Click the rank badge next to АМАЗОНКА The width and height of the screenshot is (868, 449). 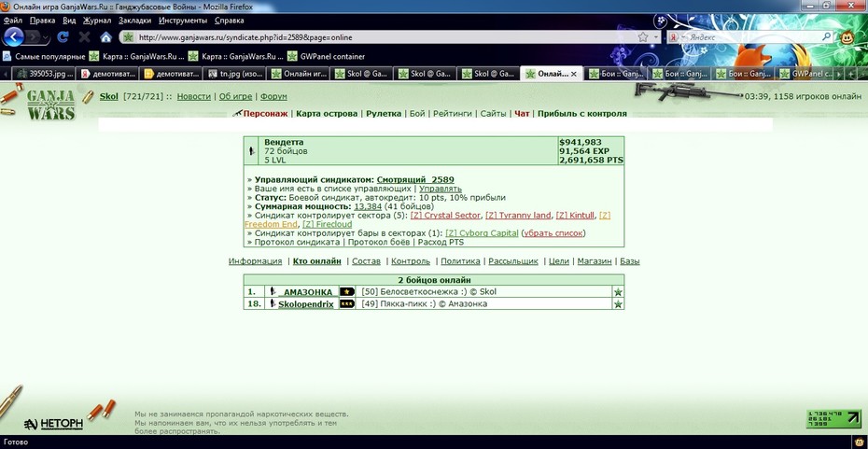[347, 292]
